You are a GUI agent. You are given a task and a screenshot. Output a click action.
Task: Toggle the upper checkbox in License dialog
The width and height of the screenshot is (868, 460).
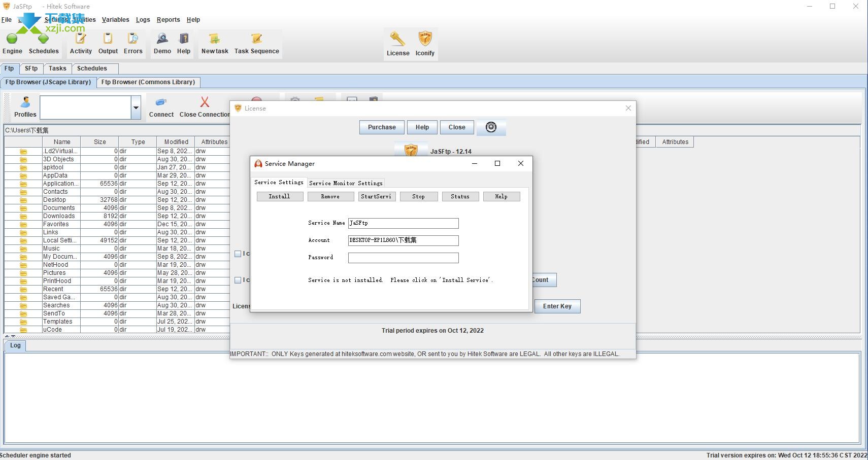pyautogui.click(x=238, y=254)
